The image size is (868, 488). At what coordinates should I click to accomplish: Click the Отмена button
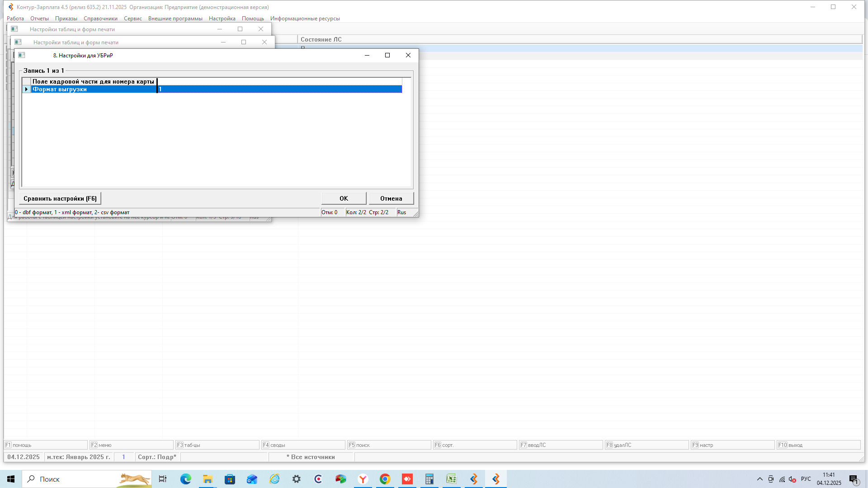(391, 198)
